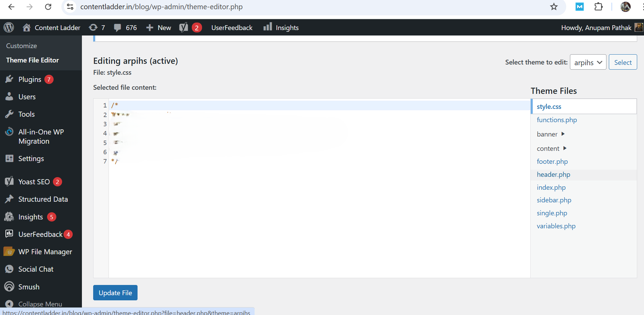644x315 pixels.
Task: Expand the banner folder in Theme Files
Action: pyautogui.click(x=563, y=134)
